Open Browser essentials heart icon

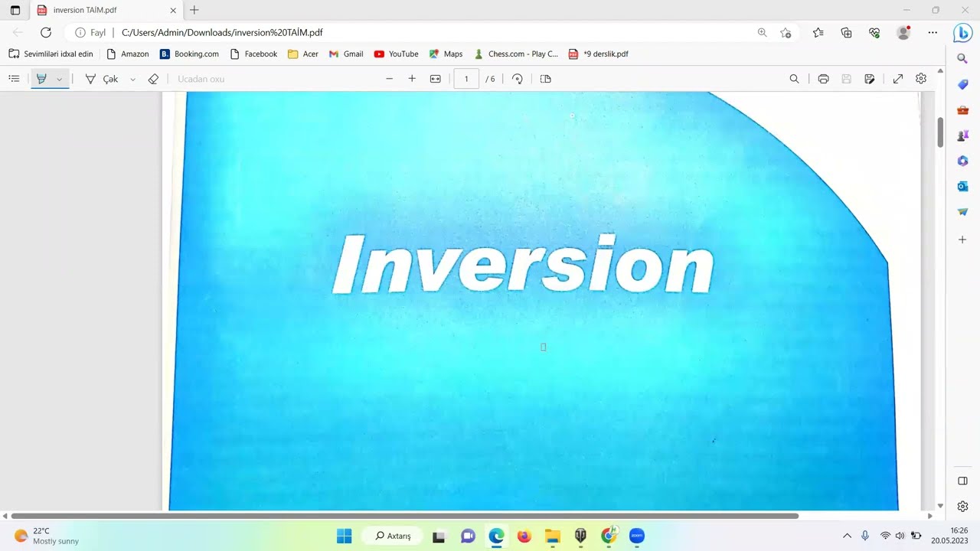pyautogui.click(x=874, y=32)
